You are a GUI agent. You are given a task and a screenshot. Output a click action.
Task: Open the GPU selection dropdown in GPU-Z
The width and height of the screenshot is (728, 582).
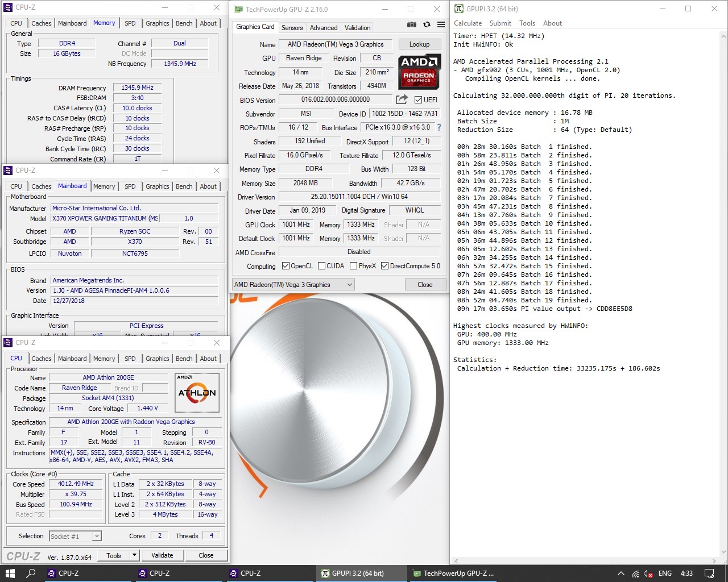(293, 284)
